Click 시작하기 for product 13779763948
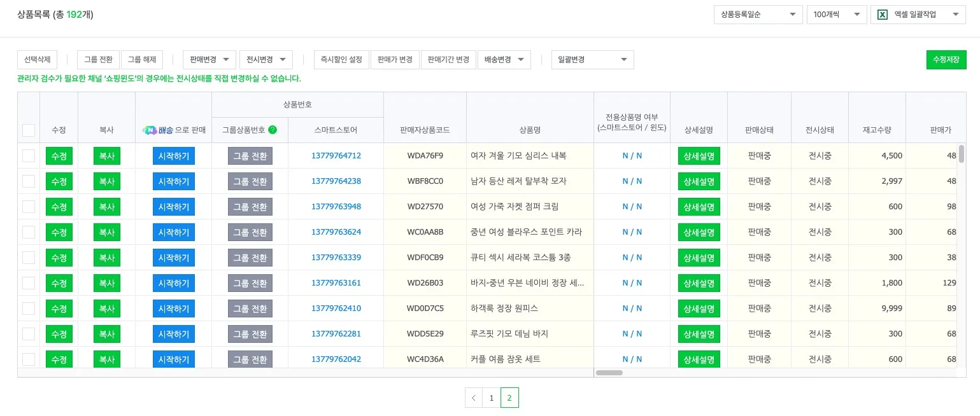Screen dimensions: 980x416 tap(174, 207)
